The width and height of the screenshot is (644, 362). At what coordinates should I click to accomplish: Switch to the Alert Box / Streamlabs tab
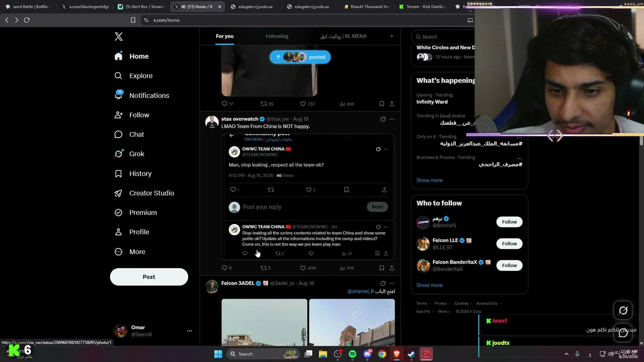[141, 7]
